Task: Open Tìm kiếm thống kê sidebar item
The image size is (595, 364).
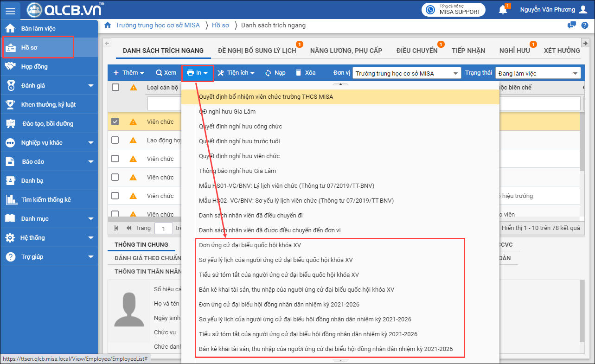Action: coord(46,199)
